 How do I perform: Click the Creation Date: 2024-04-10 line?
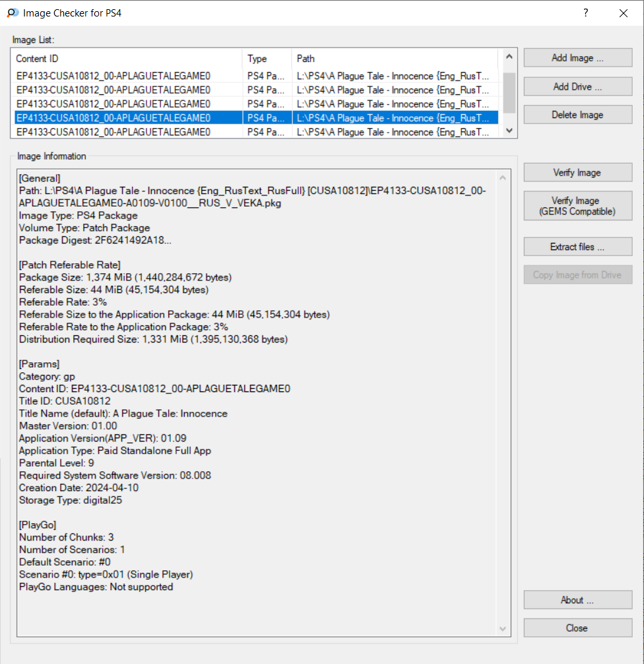point(79,487)
